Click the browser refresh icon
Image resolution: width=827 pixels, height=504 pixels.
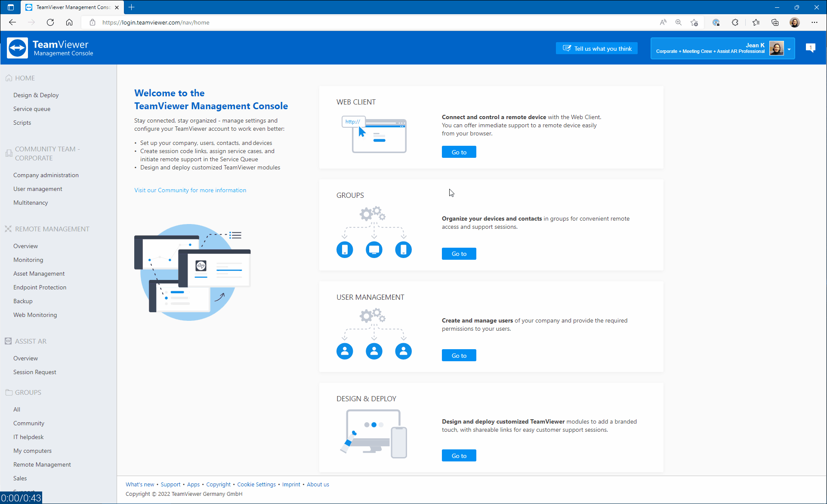click(50, 22)
